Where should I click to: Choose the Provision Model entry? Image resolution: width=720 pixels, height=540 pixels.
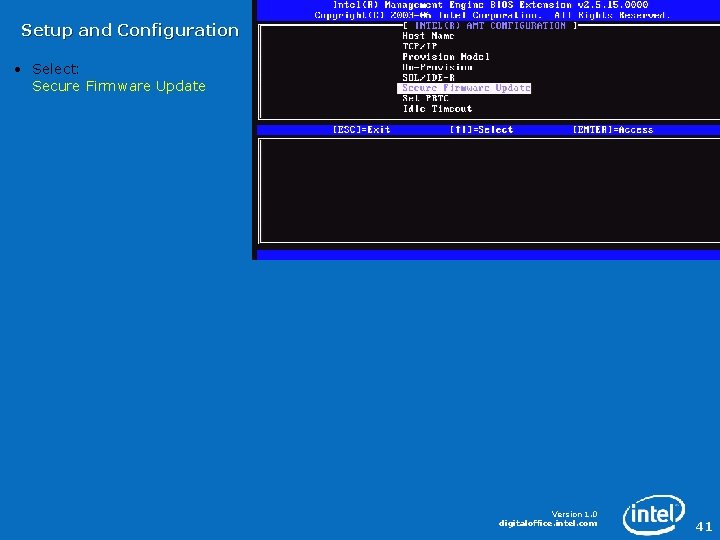point(446,57)
